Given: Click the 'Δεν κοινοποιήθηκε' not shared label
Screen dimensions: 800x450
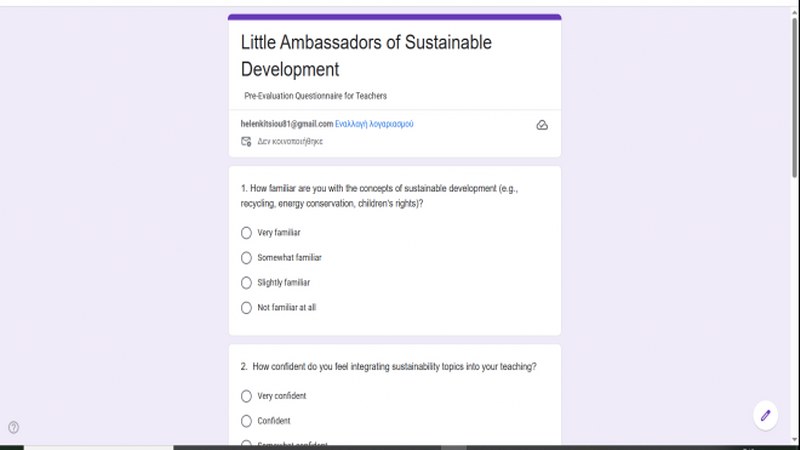Looking at the screenshot, I should point(290,142).
